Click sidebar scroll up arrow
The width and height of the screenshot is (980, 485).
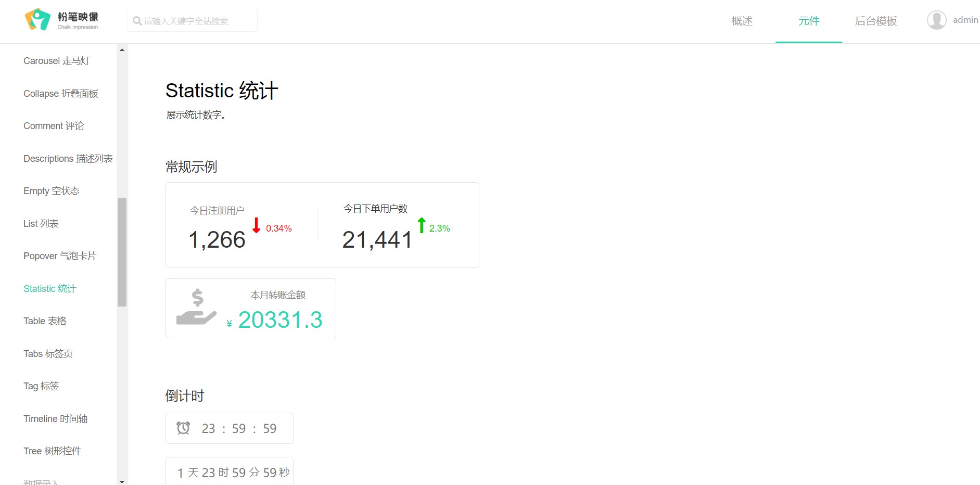click(122, 50)
